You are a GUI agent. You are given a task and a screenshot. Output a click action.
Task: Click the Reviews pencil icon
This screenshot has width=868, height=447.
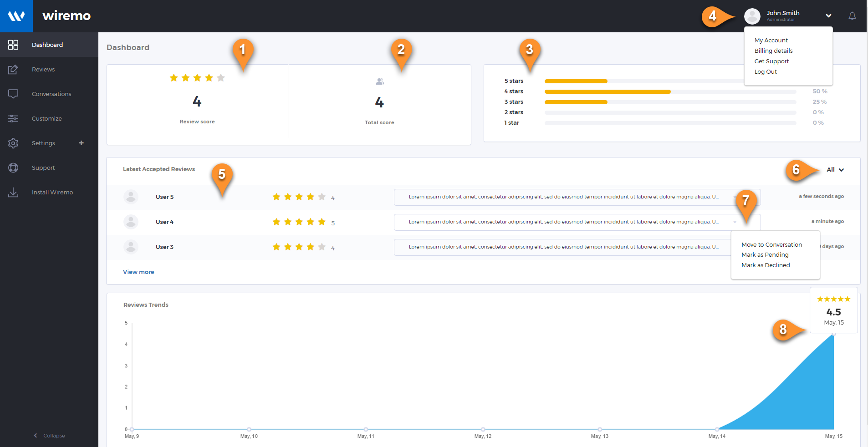coord(13,69)
